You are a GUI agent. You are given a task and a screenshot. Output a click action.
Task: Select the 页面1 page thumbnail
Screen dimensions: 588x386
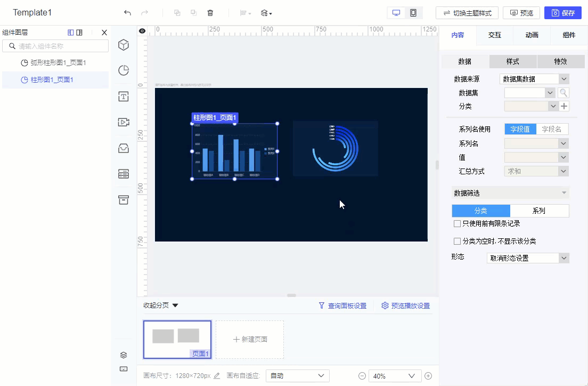coord(177,339)
